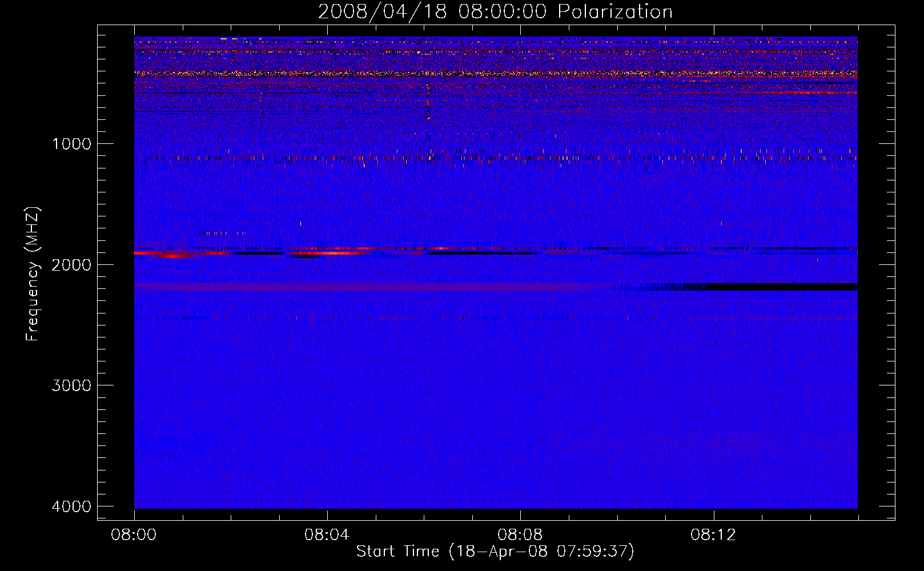This screenshot has width=924, height=571.
Task: Select the 3000 frequency tick label
Action: (71, 385)
